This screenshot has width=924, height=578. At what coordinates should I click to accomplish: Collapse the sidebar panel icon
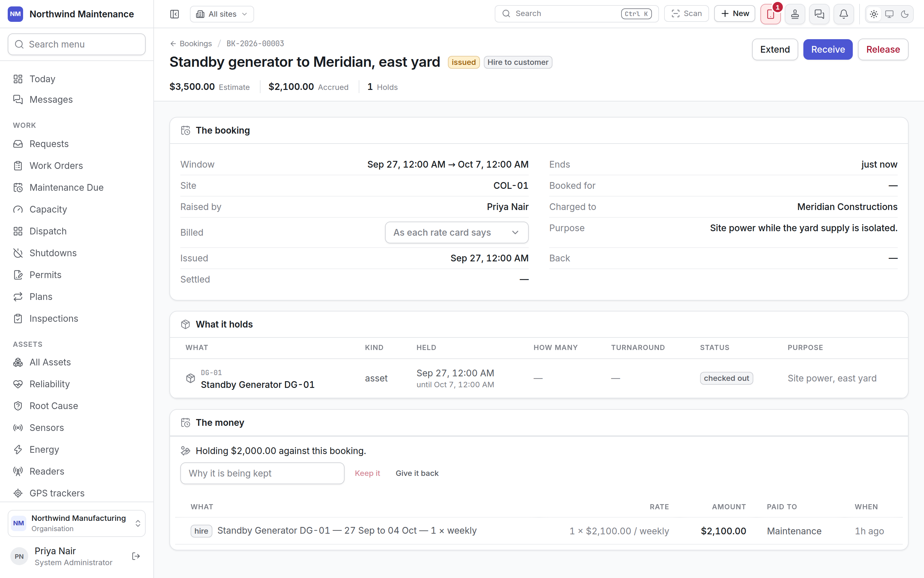(175, 14)
